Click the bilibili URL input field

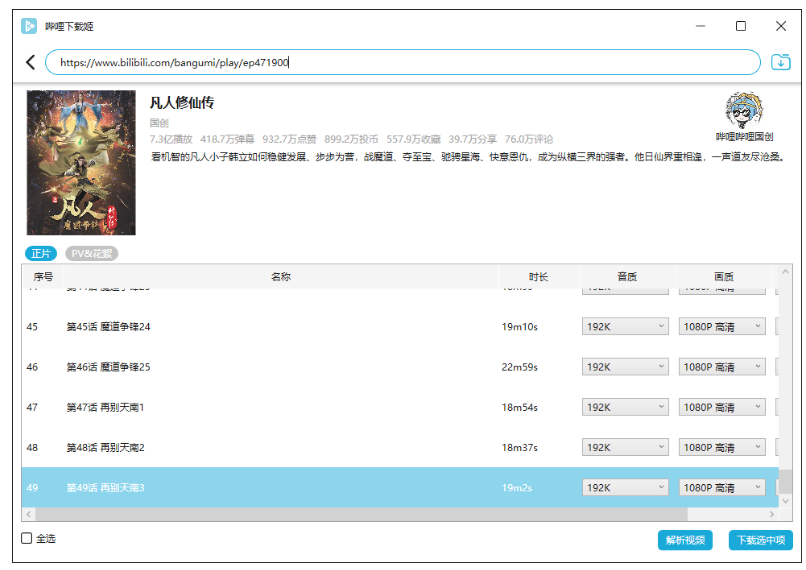click(x=400, y=62)
